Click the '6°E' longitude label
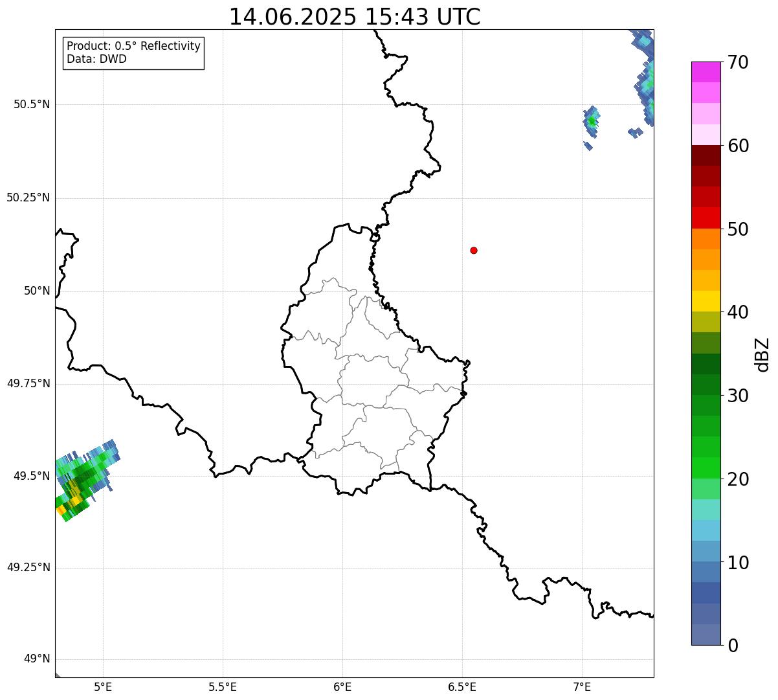Image resolution: width=778 pixels, height=700 pixels. pos(342,686)
